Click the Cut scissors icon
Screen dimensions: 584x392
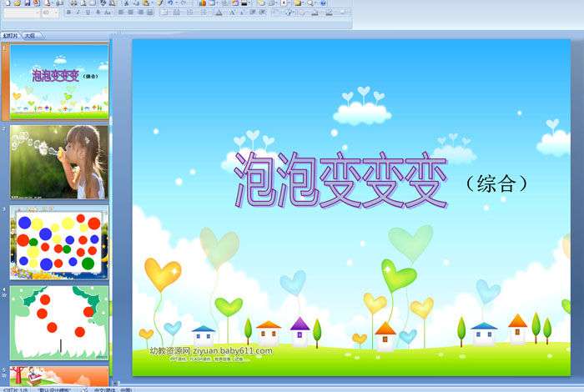click(x=126, y=3)
